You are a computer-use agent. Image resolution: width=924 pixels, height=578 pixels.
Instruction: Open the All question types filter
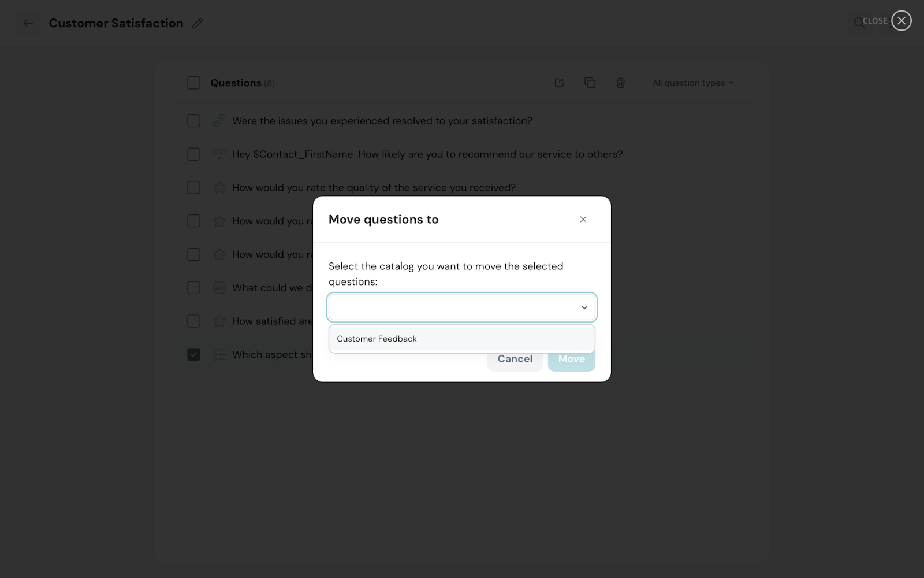692,83
